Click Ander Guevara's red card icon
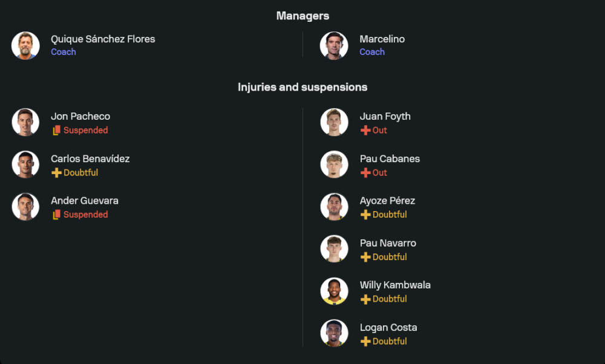Screen dimensions: 605x364 pos(56,215)
